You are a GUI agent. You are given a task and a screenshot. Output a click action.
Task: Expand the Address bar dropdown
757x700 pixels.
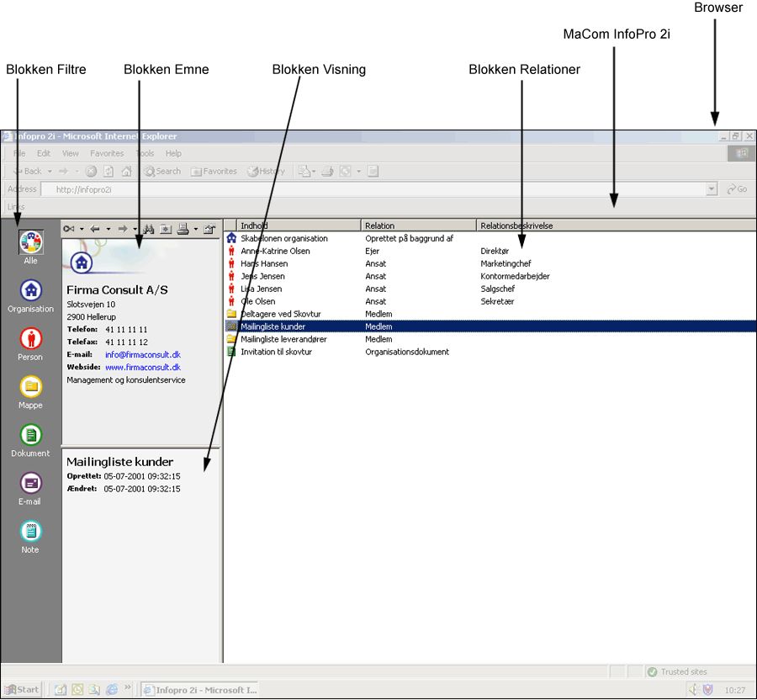click(711, 189)
